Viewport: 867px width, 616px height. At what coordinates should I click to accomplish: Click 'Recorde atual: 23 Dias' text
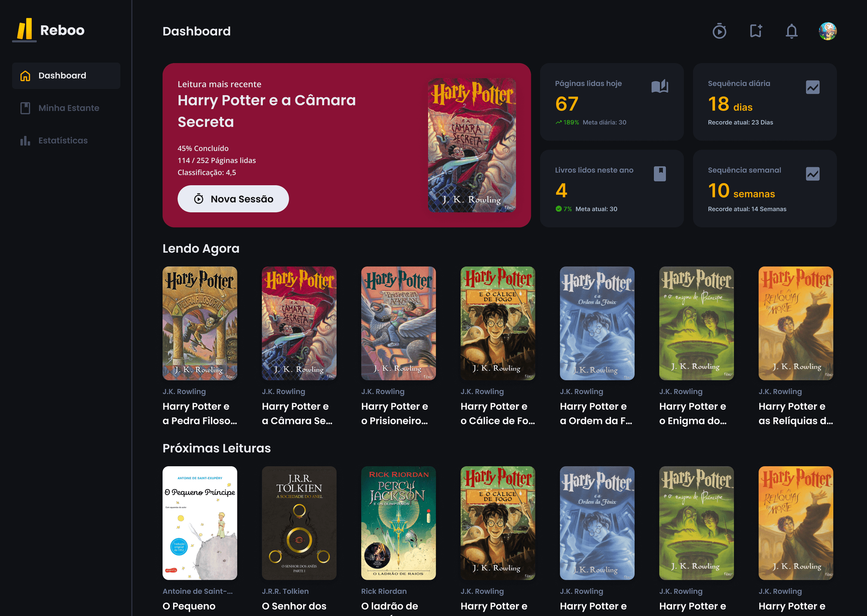pyautogui.click(x=740, y=122)
